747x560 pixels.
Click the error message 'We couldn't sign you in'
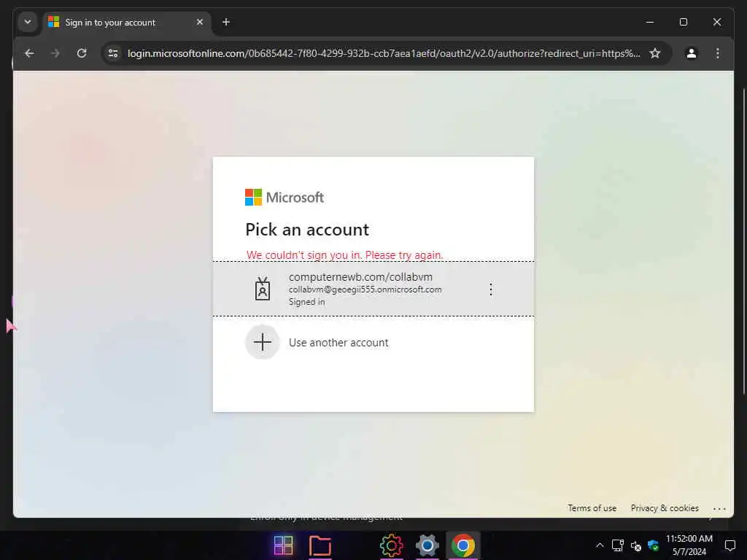click(344, 254)
